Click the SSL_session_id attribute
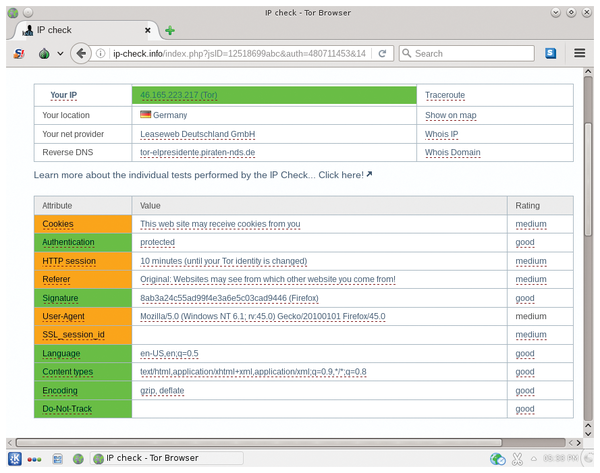Screen dimensions: 600x473 point(73,335)
